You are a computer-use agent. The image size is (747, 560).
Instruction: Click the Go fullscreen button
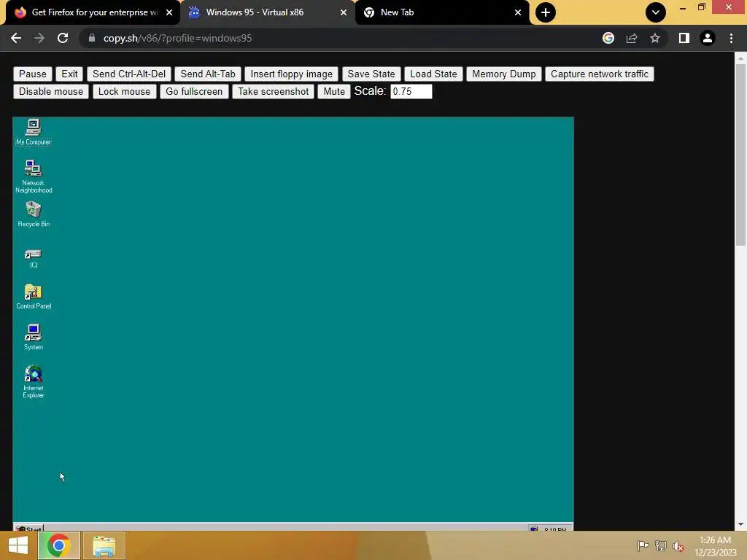(x=194, y=91)
